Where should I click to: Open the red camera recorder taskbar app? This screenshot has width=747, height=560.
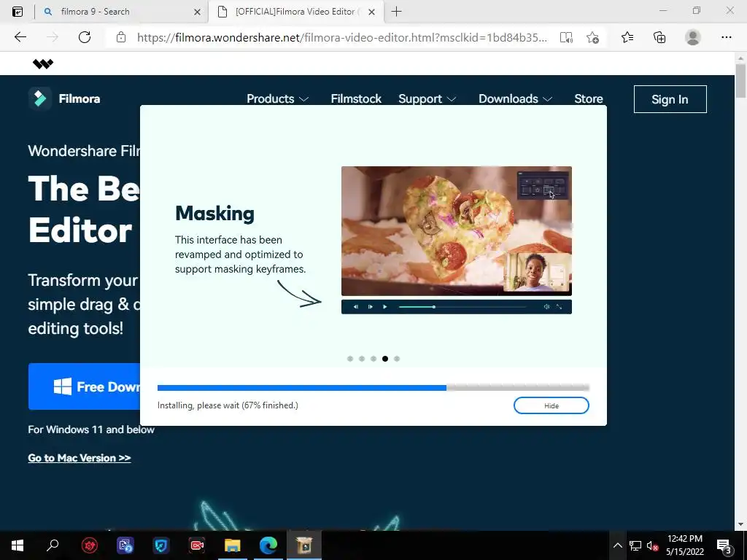(197, 545)
